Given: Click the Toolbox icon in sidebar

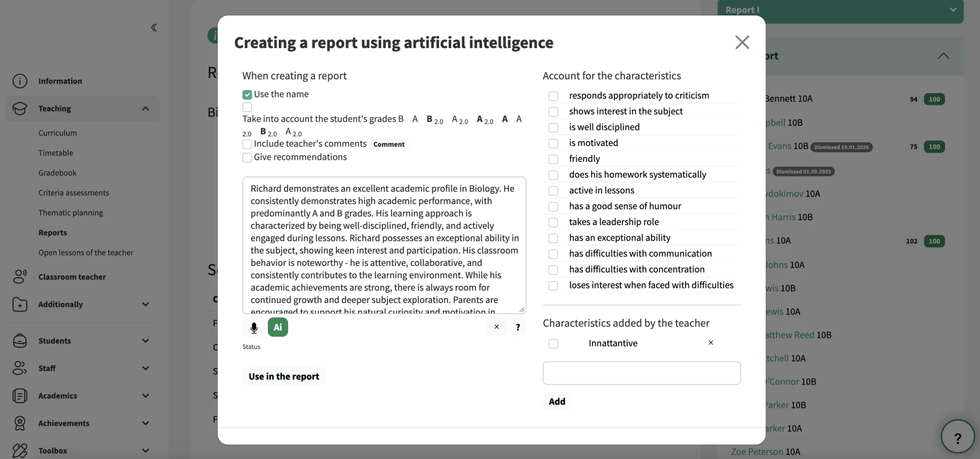Looking at the screenshot, I should pyautogui.click(x=20, y=450).
